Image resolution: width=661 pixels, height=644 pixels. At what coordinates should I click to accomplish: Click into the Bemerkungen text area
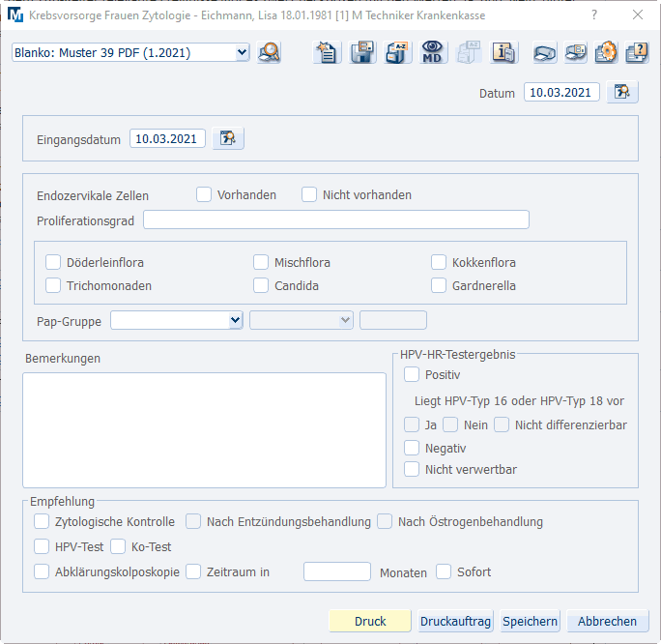tap(204, 430)
